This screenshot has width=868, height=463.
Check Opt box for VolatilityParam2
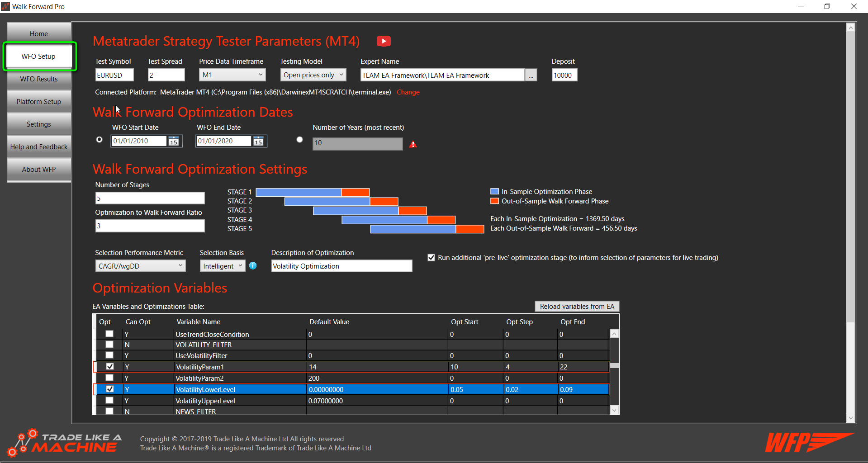tap(109, 378)
